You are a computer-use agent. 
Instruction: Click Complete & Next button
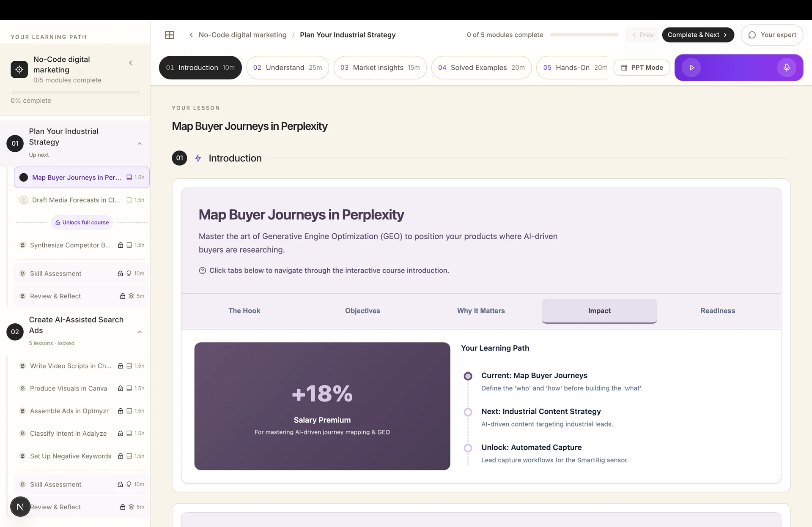pyautogui.click(x=698, y=35)
